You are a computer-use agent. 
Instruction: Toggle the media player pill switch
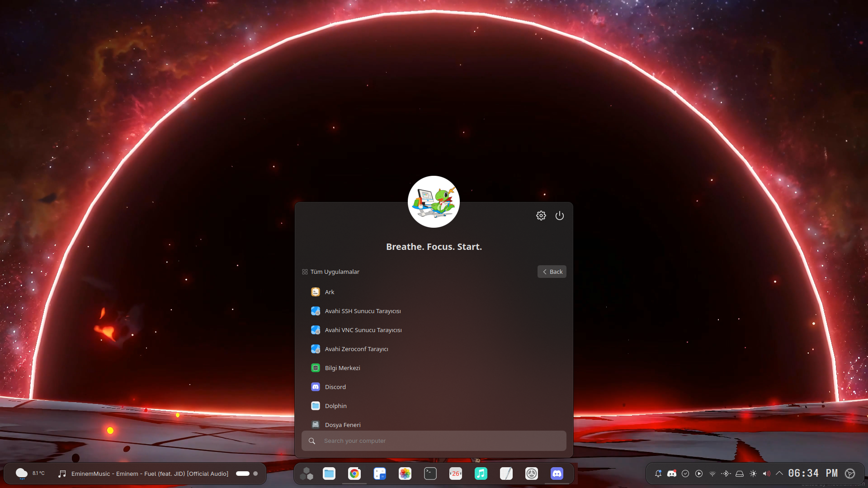coord(243,474)
